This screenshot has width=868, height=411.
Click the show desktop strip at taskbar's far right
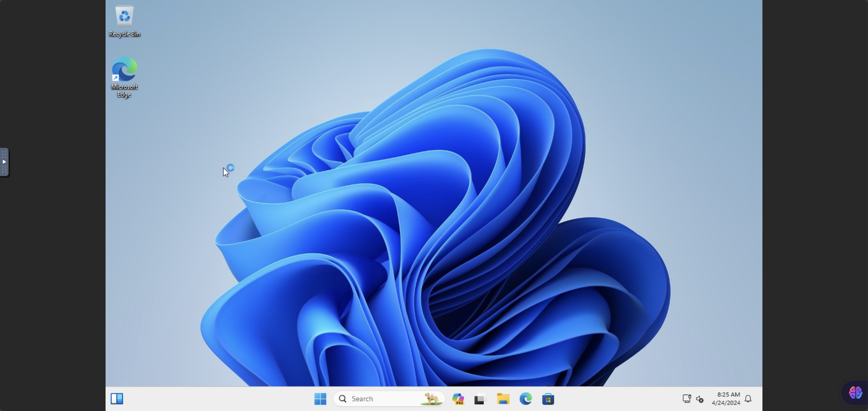tap(761, 398)
